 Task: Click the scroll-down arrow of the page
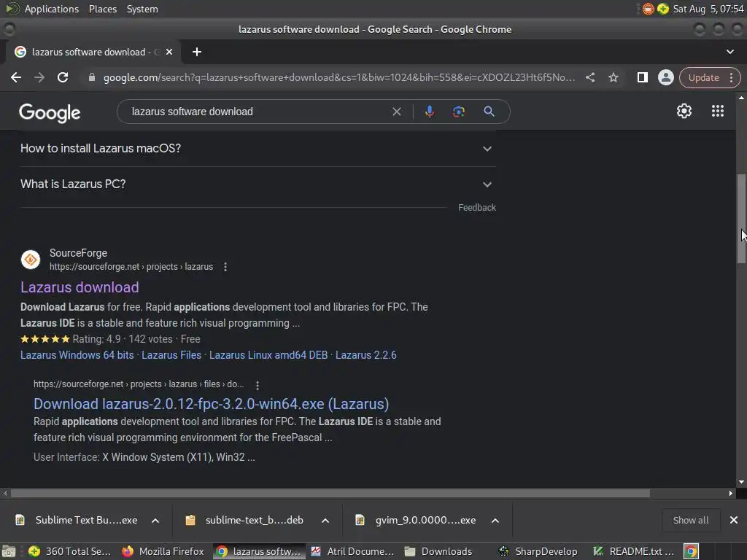pos(741,482)
